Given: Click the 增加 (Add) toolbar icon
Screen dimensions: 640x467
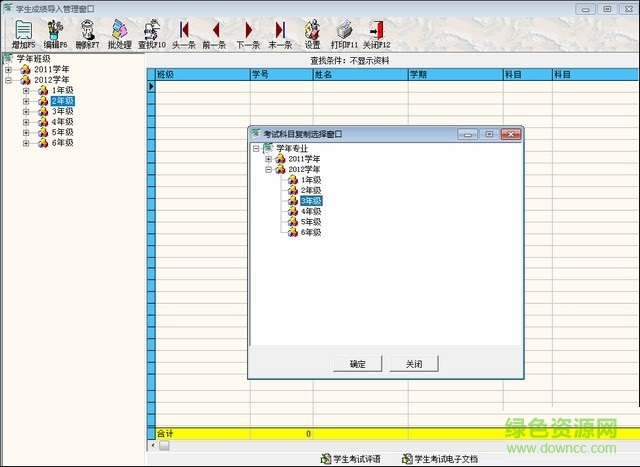Looking at the screenshot, I should pos(23,33).
